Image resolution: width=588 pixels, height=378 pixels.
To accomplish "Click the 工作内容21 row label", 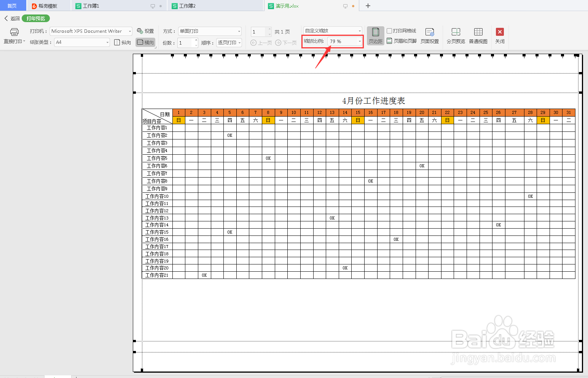I will 157,275.
